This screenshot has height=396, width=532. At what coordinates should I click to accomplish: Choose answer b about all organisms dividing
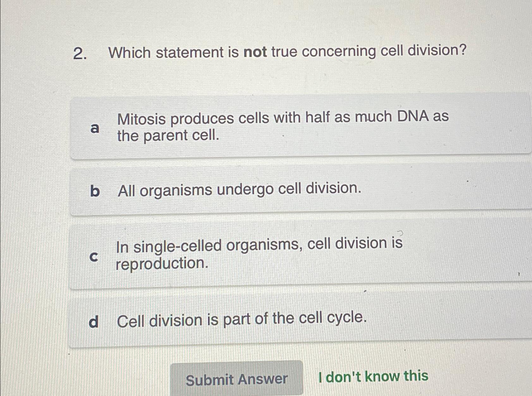(x=269, y=189)
